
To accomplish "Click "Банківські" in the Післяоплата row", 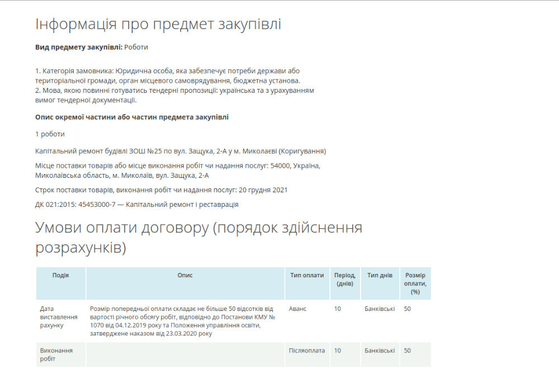I will point(380,351).
